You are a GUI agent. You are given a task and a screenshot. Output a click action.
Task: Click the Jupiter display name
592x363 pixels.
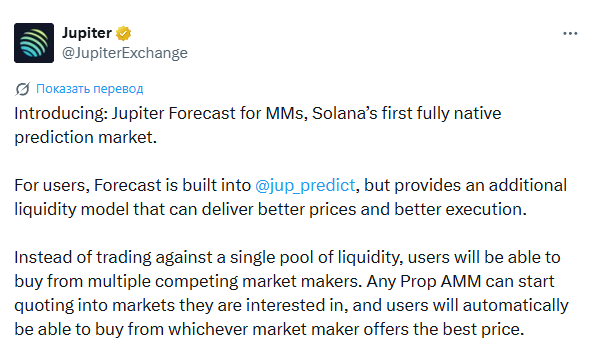pos(87,33)
